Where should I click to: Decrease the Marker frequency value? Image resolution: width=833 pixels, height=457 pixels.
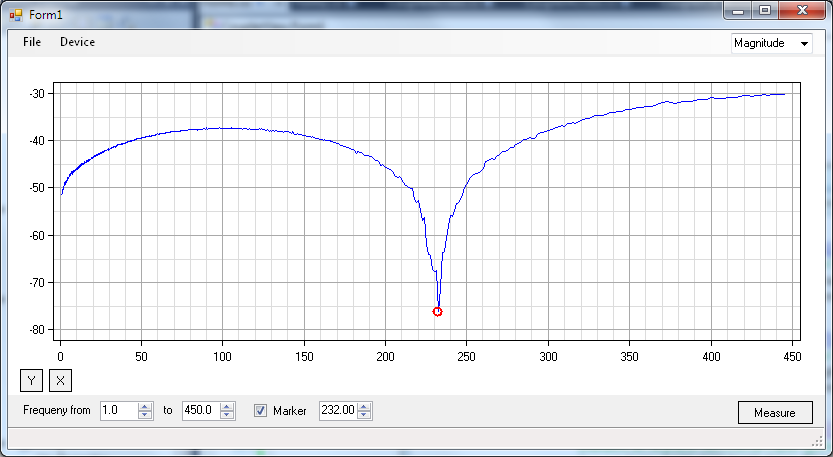[x=364, y=415]
